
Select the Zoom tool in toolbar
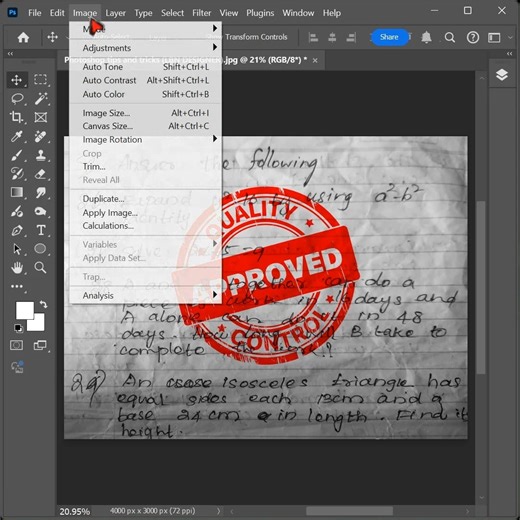pyautogui.click(x=40, y=268)
